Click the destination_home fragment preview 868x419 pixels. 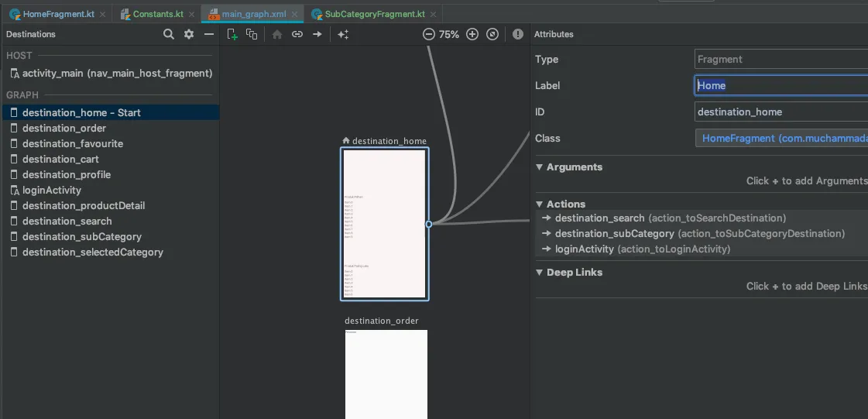click(x=385, y=224)
